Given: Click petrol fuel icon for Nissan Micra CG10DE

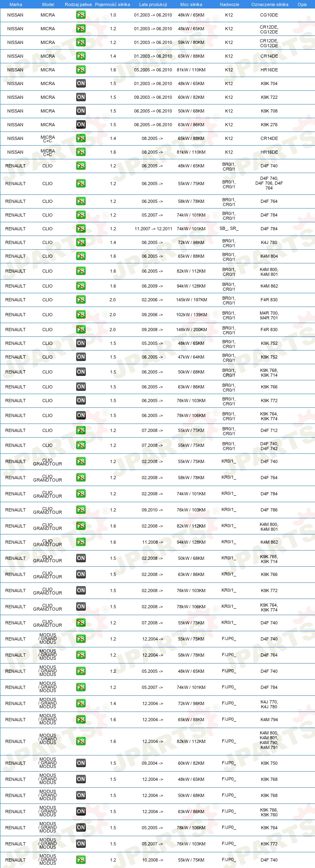Looking at the screenshot, I should coord(81,15).
